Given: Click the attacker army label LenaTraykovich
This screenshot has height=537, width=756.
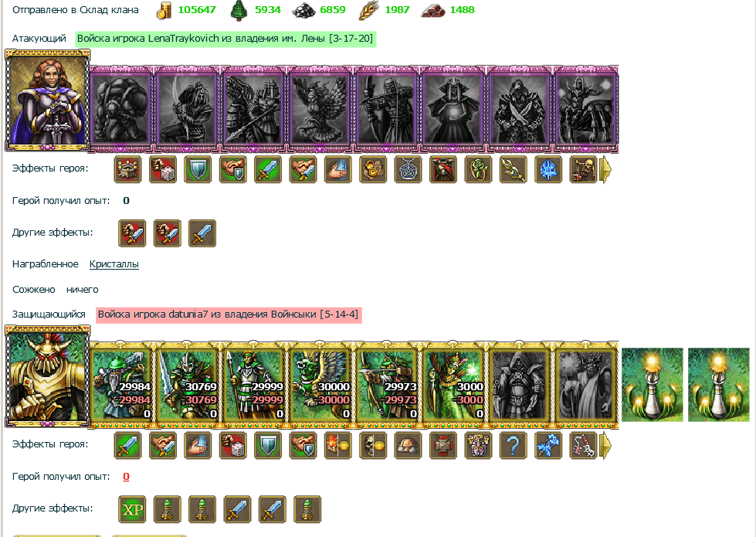Looking at the screenshot, I should [x=225, y=39].
